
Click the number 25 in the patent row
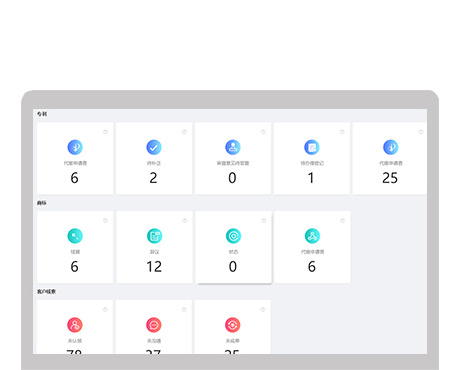390,178
